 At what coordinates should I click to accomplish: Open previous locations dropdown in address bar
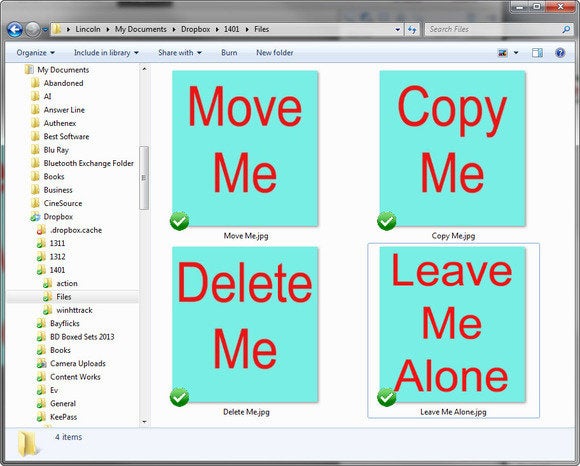tap(398, 29)
